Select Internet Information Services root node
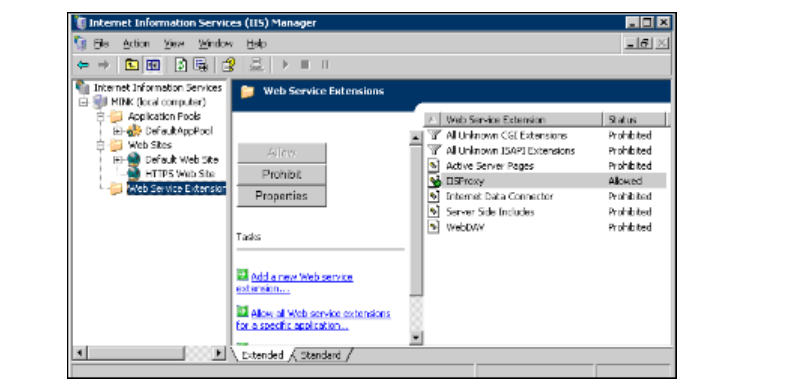The width and height of the screenshot is (794, 385). pos(157,88)
